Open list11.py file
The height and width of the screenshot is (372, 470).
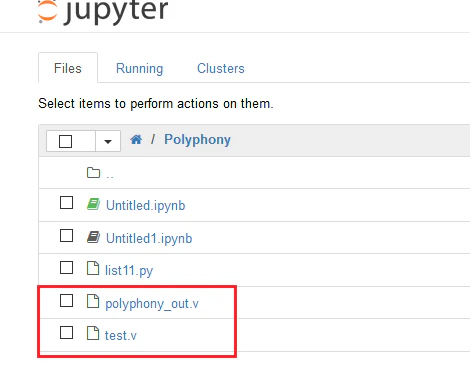tap(129, 271)
